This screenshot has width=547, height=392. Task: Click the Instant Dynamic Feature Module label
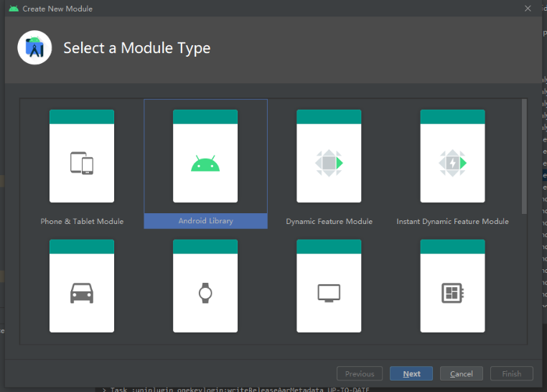[452, 221]
